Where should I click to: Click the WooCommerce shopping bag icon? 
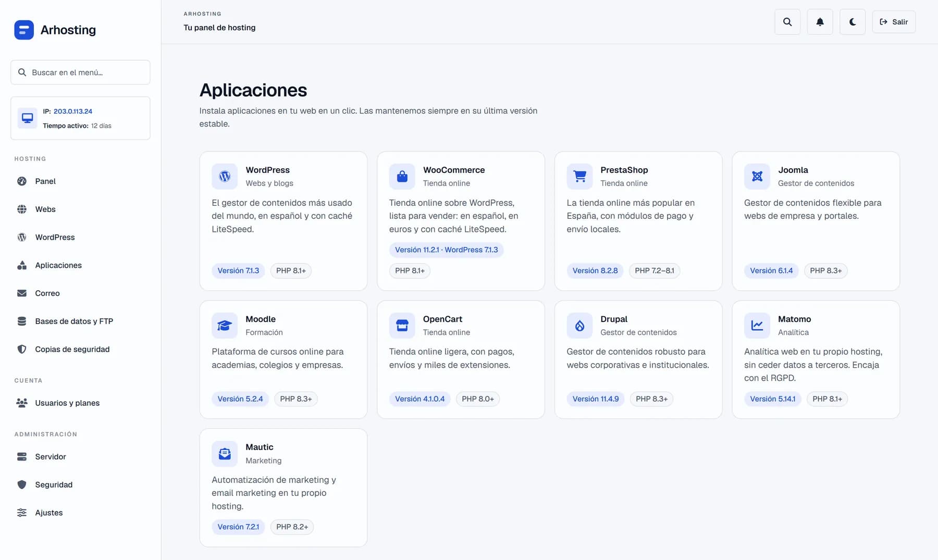[x=402, y=177]
